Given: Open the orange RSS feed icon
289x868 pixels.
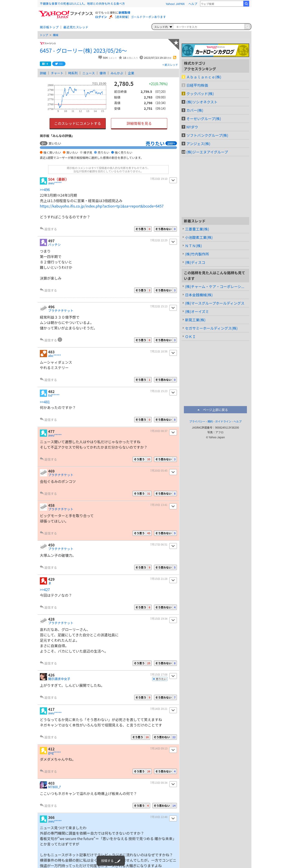Looking at the screenshot, I should click(x=175, y=58).
